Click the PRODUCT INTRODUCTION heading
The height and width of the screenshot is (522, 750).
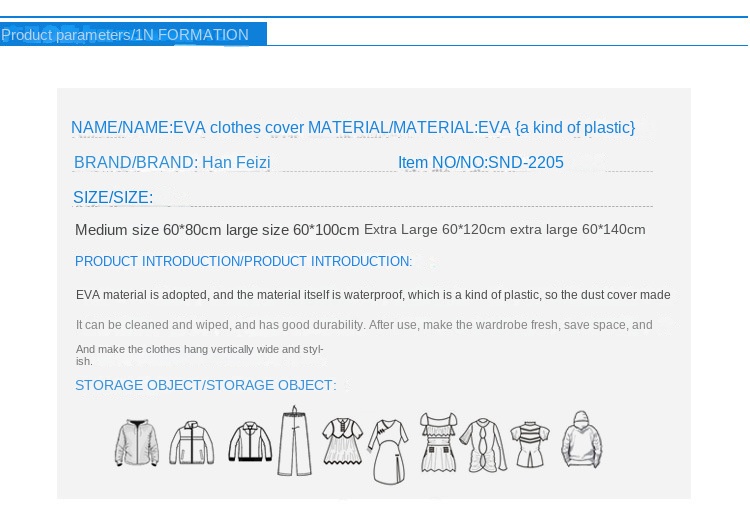coord(243,261)
